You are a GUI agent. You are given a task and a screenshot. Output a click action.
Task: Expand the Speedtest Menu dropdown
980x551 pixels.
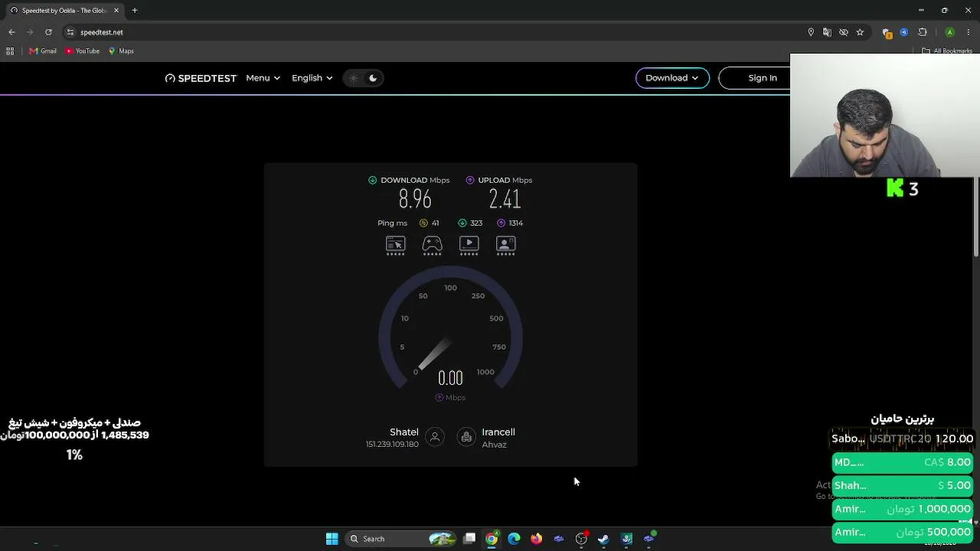[263, 78]
